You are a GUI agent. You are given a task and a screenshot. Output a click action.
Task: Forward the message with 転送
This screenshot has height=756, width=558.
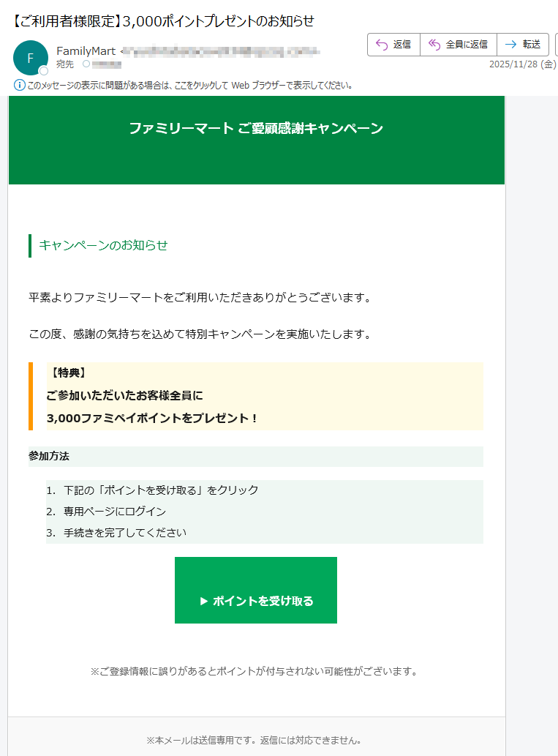pos(523,45)
